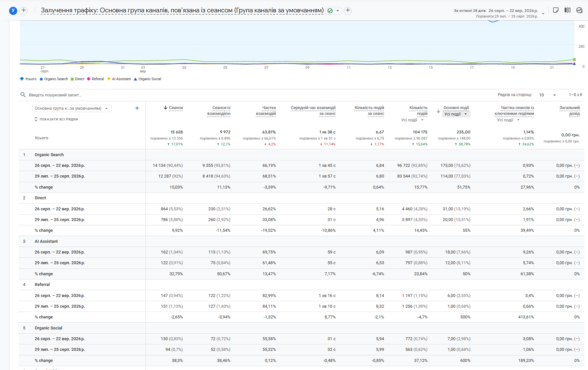This screenshot has height=370, width=588.
Task: Toggle the Direct series in the chart legend
Action: 78,79
